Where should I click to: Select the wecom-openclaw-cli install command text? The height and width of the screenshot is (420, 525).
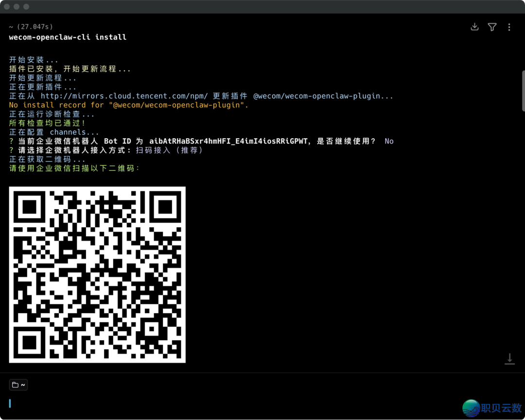(68, 37)
